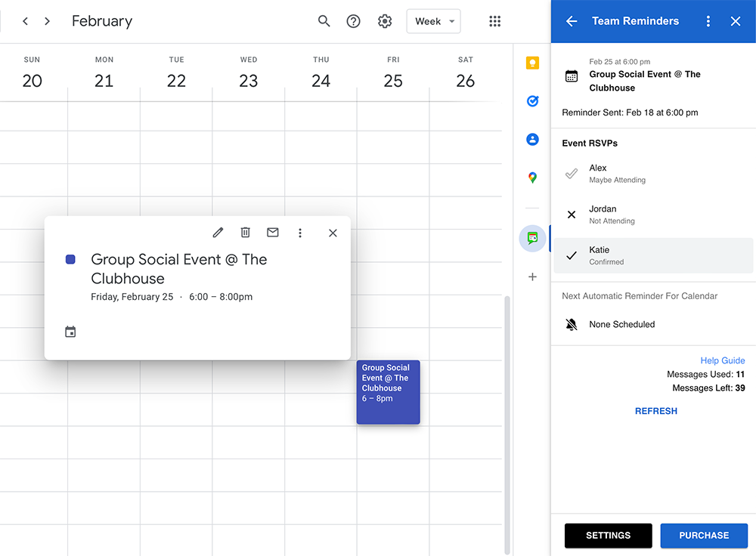This screenshot has height=556, width=756.
Task: Select Alex's Maybe Attending RSVP row
Action: pyautogui.click(x=653, y=174)
